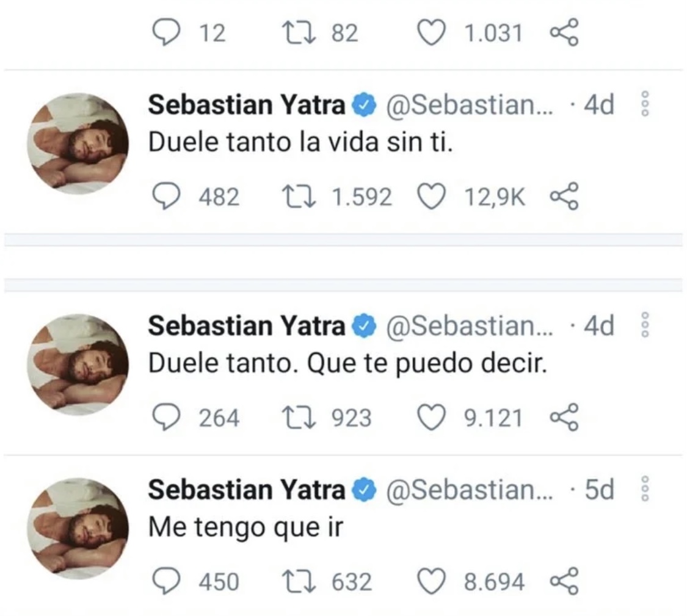Like the top tweet with 1.031 likes
Screen dimensions: 687x616
point(432,33)
